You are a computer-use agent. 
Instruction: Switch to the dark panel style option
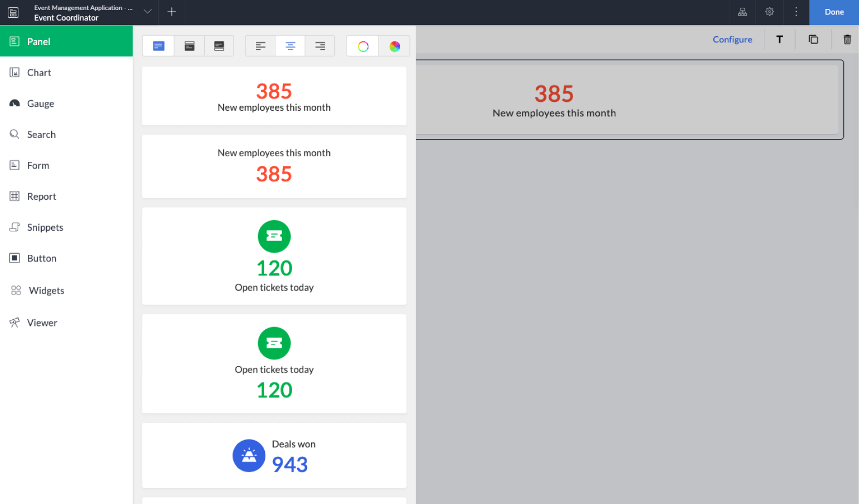point(189,46)
